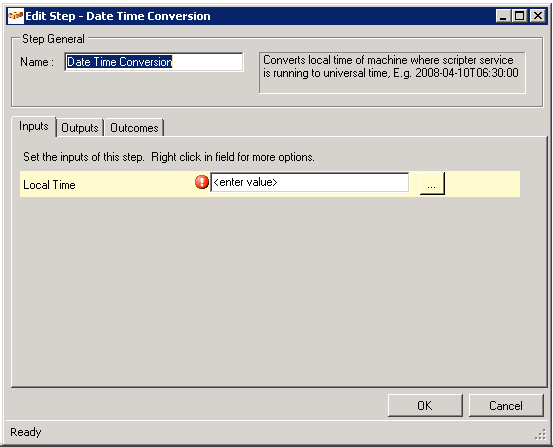Click the resize grip in status bar corner
This screenshot has height=447, width=553.
541,435
